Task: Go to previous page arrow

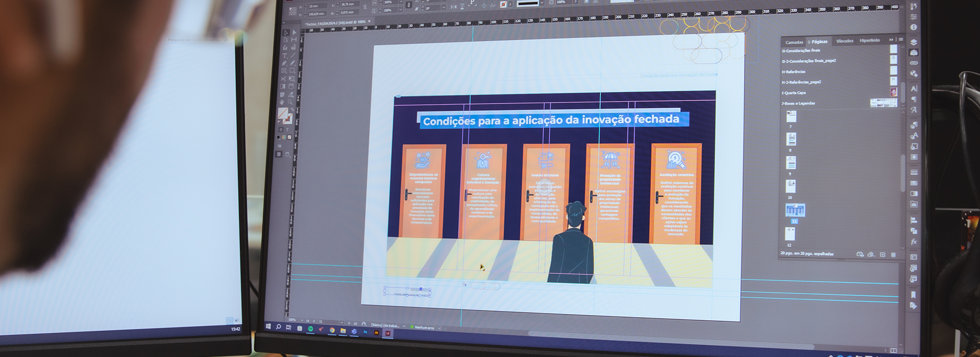Action: coord(314,321)
